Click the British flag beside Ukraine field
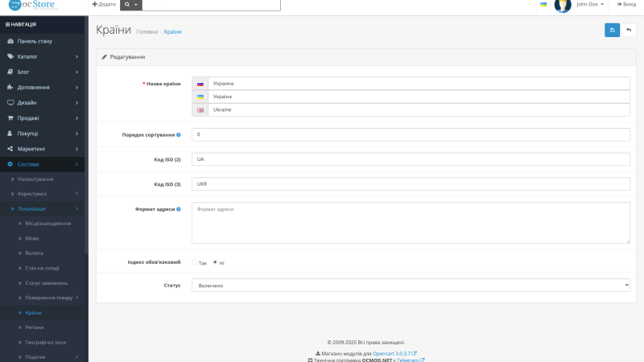 (200, 110)
